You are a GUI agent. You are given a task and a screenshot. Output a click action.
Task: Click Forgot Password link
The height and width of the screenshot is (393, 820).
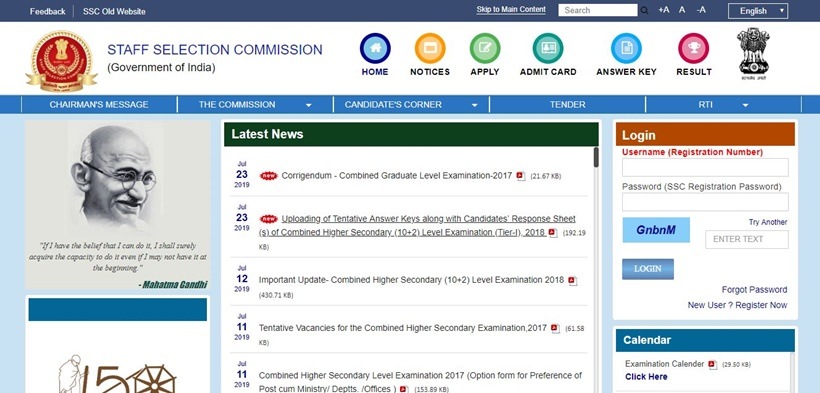point(754,289)
